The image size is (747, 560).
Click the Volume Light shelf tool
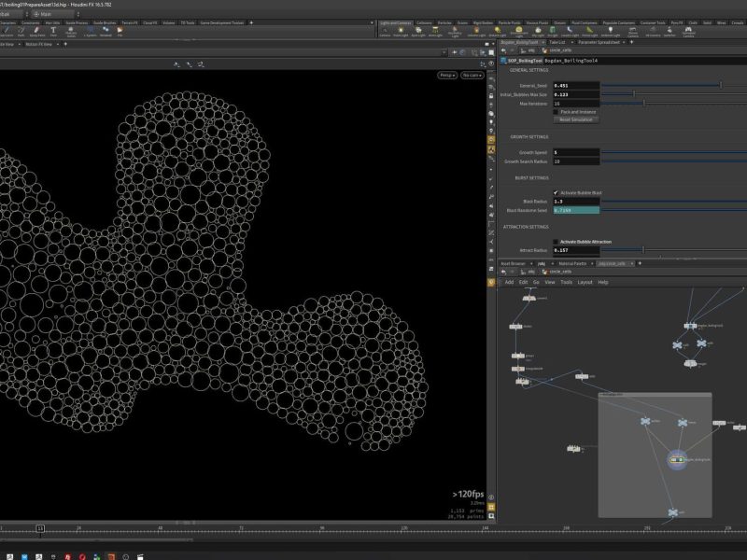[x=475, y=31]
